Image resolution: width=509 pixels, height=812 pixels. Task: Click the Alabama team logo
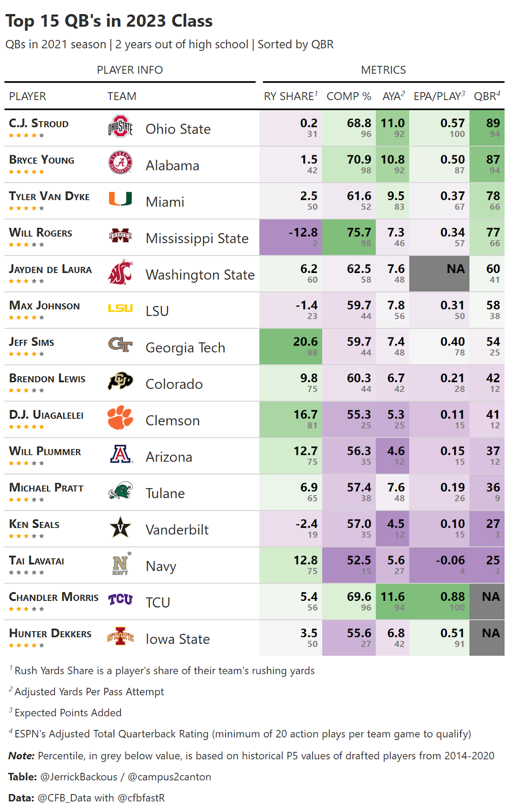(x=120, y=163)
